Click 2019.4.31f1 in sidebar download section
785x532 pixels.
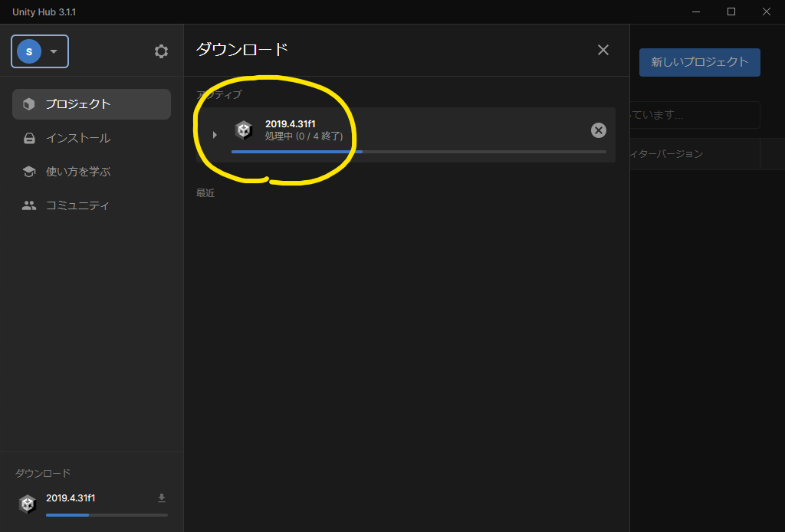coord(71,498)
